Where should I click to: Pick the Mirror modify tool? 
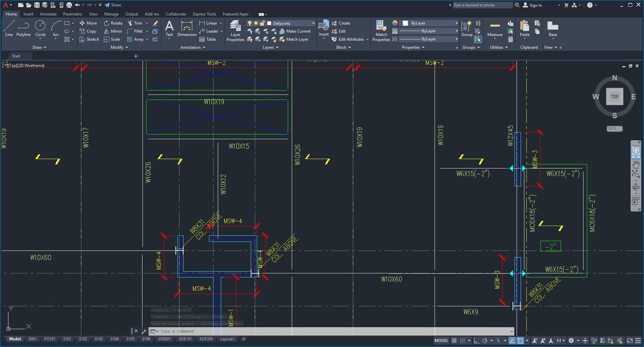point(113,31)
